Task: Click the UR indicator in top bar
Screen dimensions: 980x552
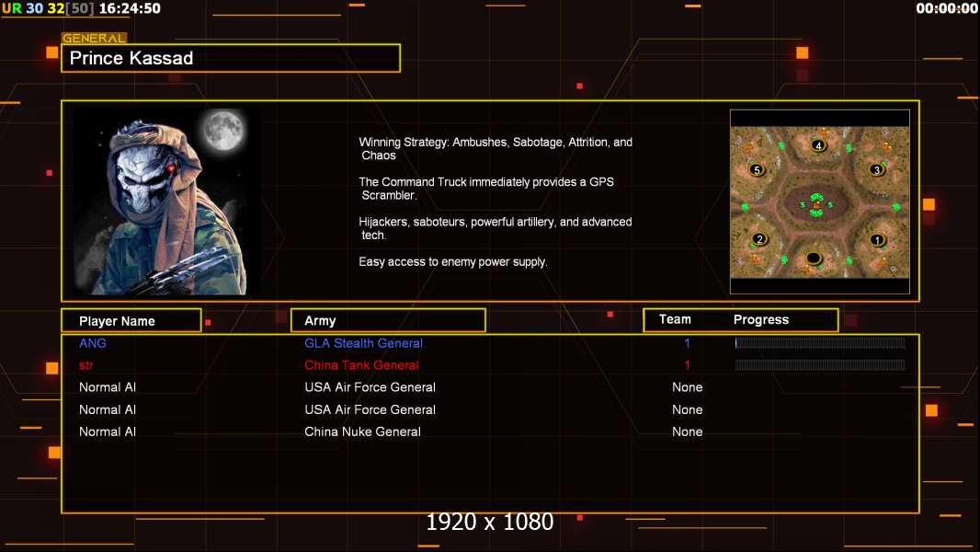Action: pos(11,9)
